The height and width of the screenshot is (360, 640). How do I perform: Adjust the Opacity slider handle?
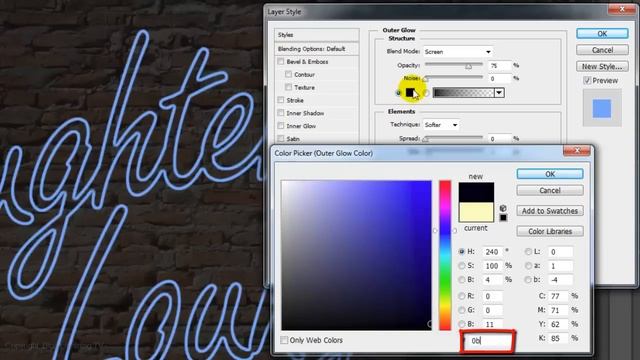click(x=469, y=66)
